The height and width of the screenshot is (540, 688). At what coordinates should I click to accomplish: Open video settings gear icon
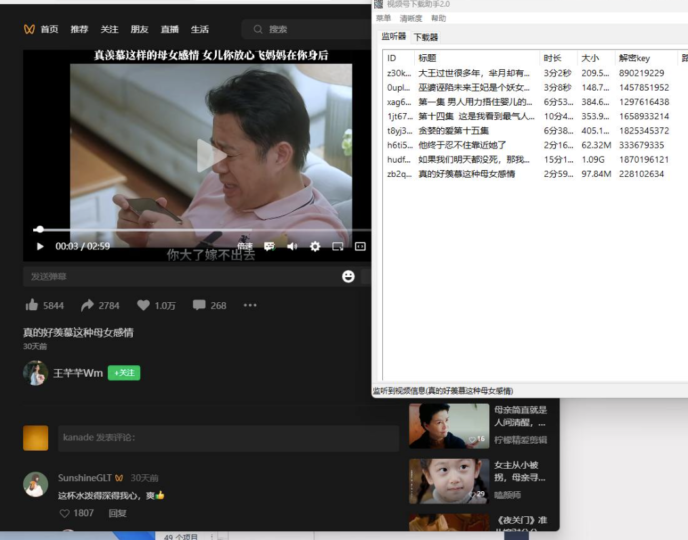click(315, 246)
